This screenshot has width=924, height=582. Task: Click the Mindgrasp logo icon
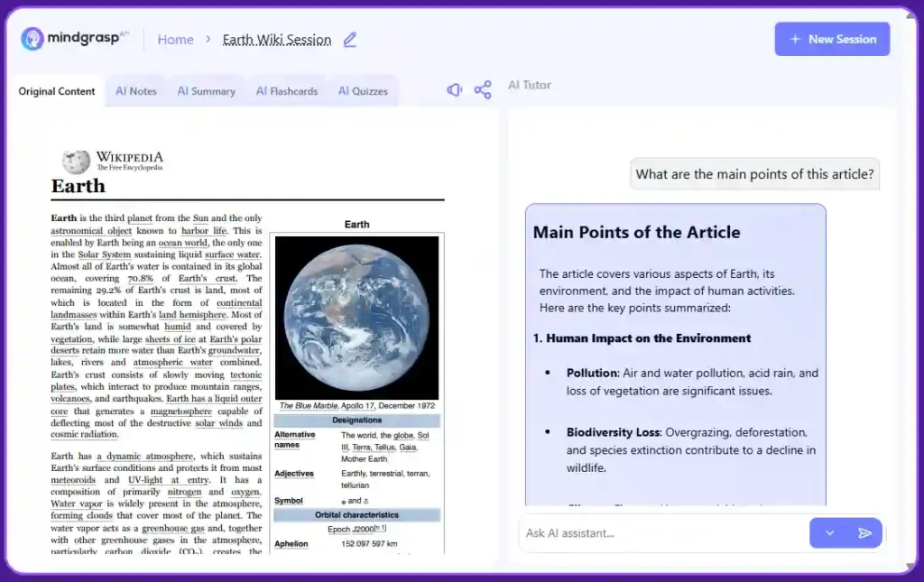point(32,39)
